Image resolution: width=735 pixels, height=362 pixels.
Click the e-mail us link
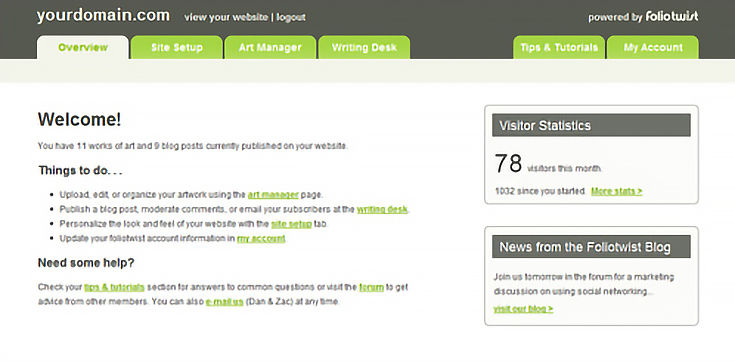coord(225,302)
